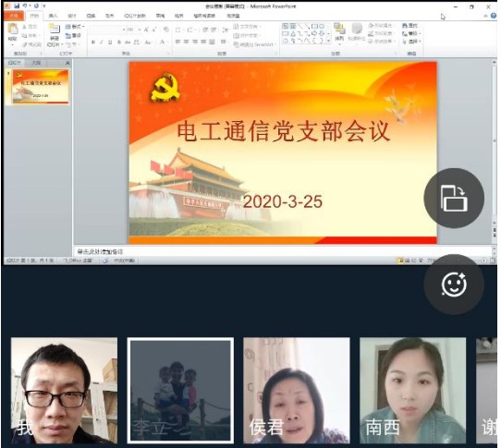Expand the shapes gallery dropdown arrow
Image resolution: width=501 pixels, height=448 pixels.
[329, 41]
